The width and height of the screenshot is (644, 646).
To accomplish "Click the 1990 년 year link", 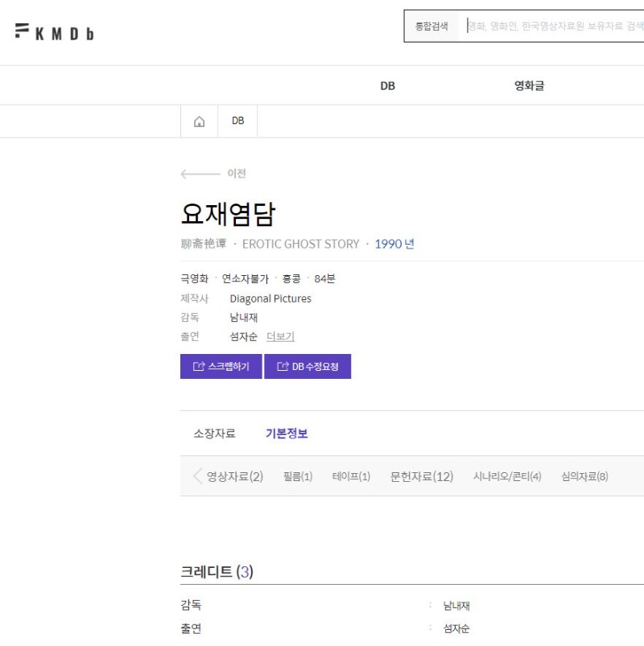I will (394, 244).
